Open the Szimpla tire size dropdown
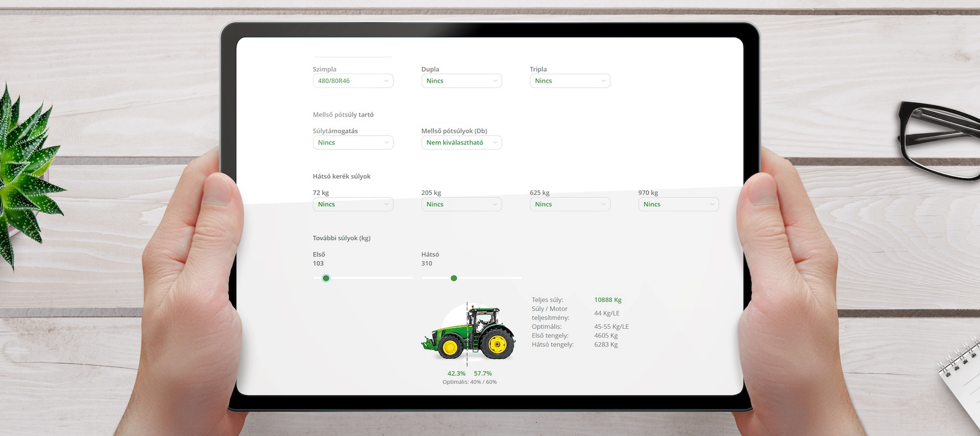980x436 pixels. tap(353, 81)
